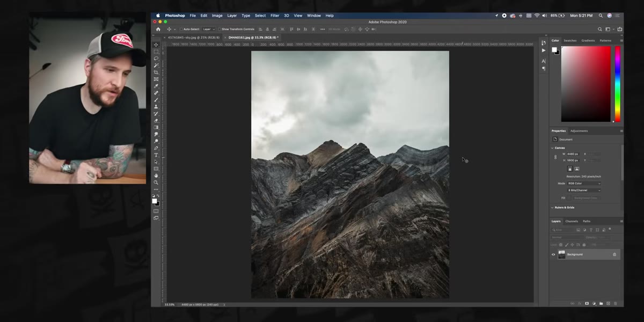Hide the Background layer eye icon
Viewport: 644px width, 322px height.
pyautogui.click(x=553, y=254)
